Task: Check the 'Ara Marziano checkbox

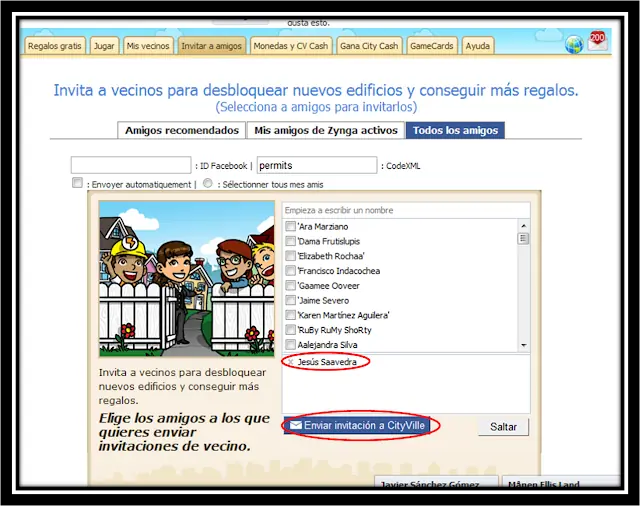Action: coord(290,226)
